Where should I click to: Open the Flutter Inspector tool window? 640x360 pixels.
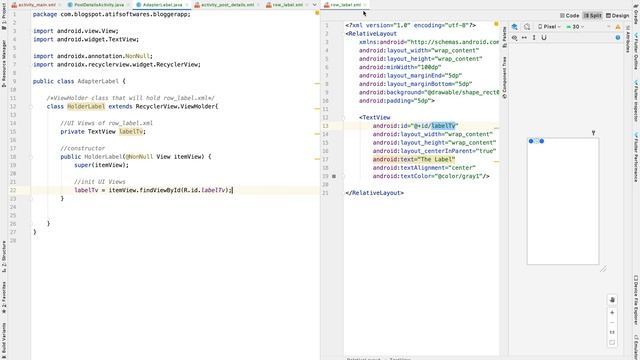tap(636, 101)
